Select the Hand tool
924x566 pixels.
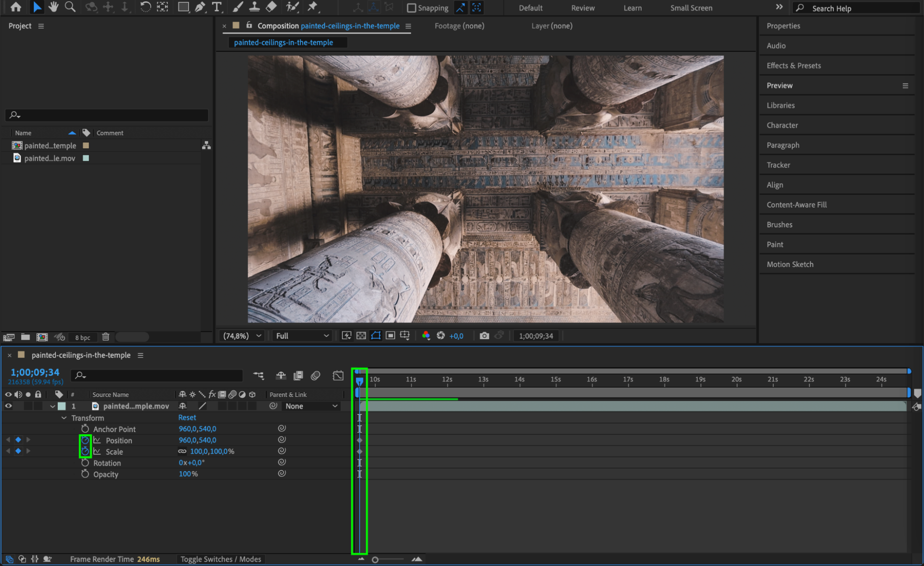[53, 7]
